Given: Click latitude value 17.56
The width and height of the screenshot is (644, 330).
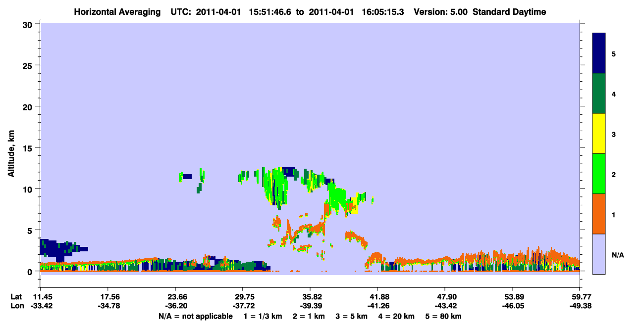Looking at the screenshot, I should click(107, 296).
